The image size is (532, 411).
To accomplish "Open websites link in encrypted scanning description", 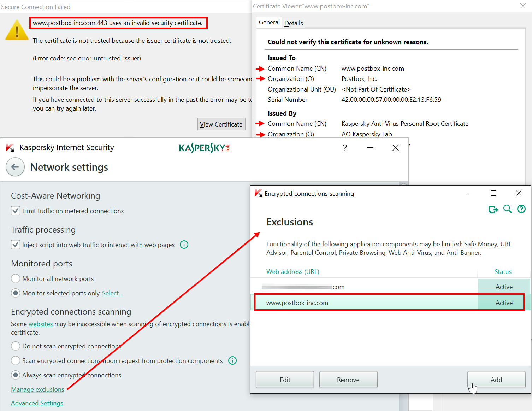I will [41, 324].
